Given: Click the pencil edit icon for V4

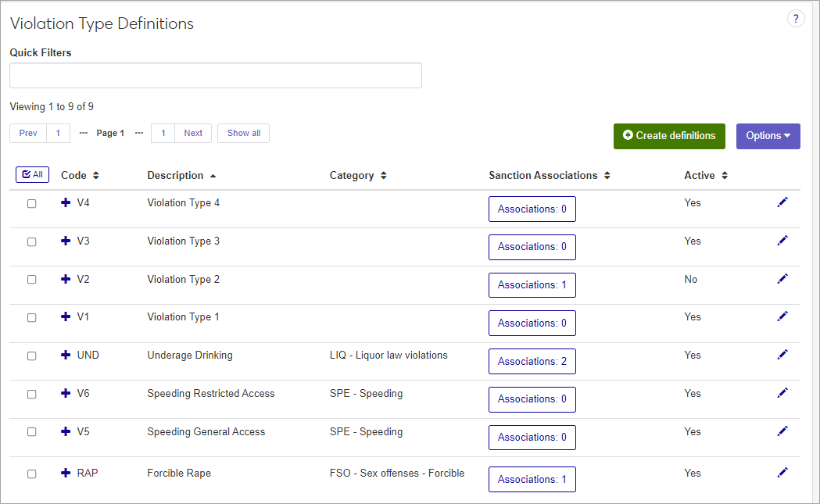Looking at the screenshot, I should tap(782, 202).
